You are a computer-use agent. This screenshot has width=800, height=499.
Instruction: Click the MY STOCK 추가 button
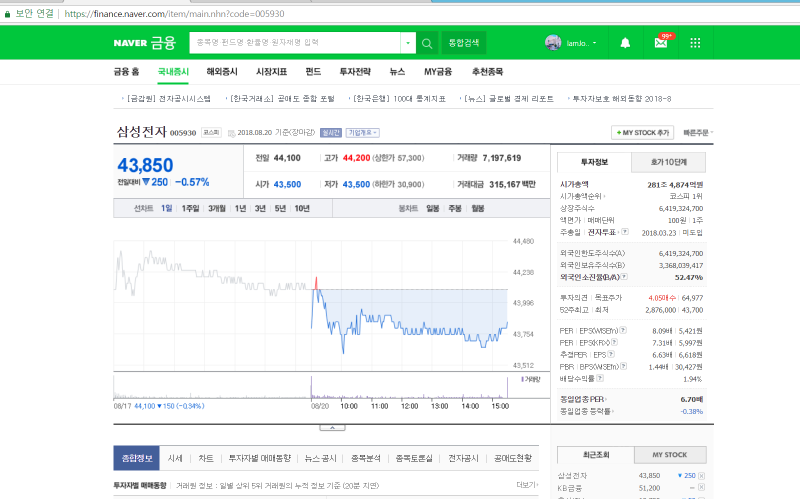(x=642, y=133)
